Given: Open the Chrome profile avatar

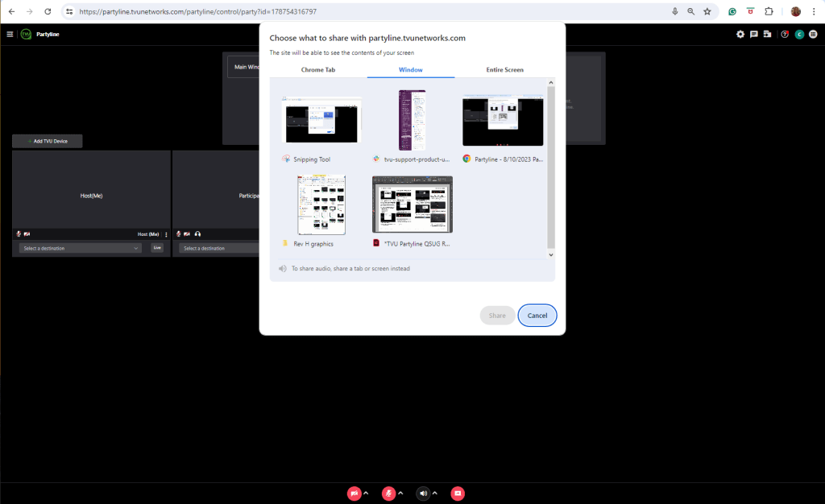Looking at the screenshot, I should [795, 11].
